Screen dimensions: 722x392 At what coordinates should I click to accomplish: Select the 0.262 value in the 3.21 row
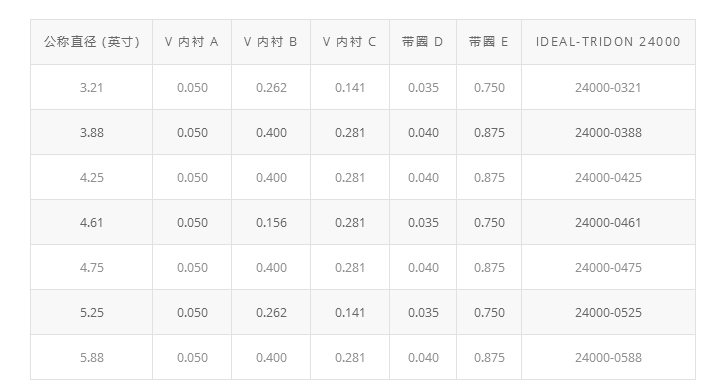[271, 88]
